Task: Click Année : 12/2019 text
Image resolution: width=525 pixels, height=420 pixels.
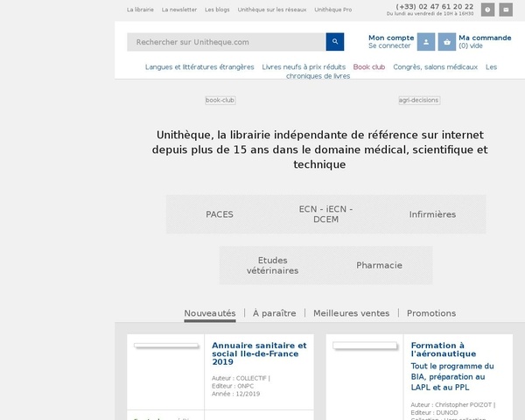Action: point(235,395)
